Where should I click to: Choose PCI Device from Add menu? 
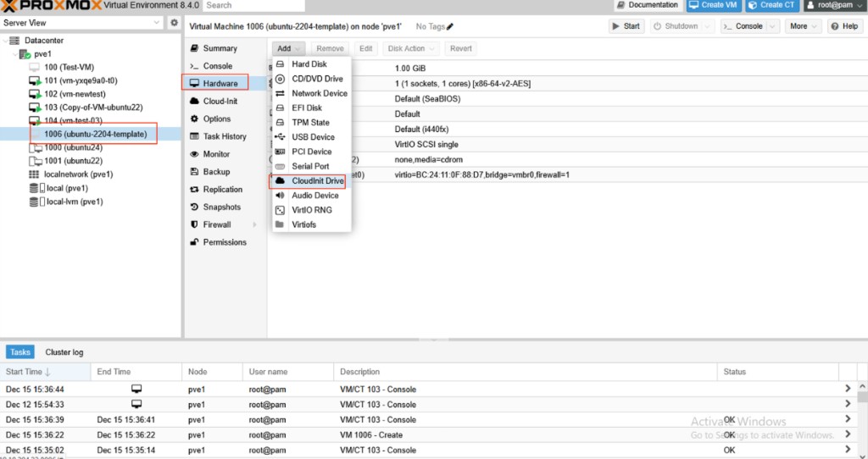[x=312, y=152]
